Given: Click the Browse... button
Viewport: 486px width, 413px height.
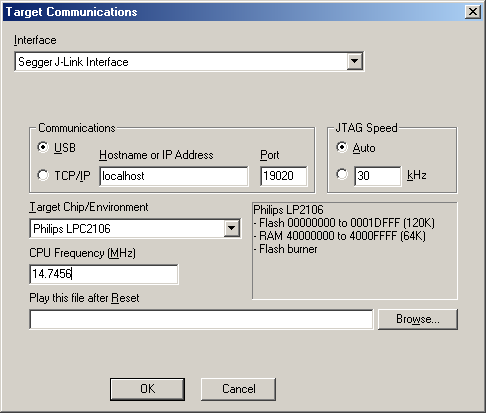Looking at the screenshot, I should 418,319.
